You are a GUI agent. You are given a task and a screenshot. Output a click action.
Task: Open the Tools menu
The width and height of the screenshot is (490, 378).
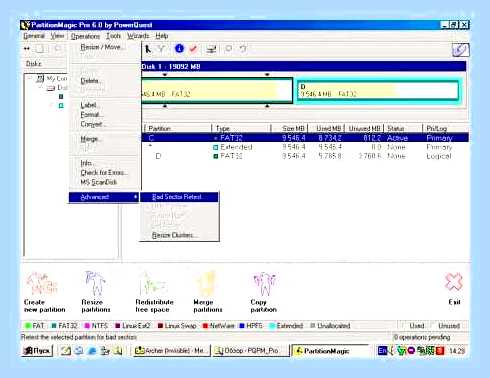(x=113, y=36)
